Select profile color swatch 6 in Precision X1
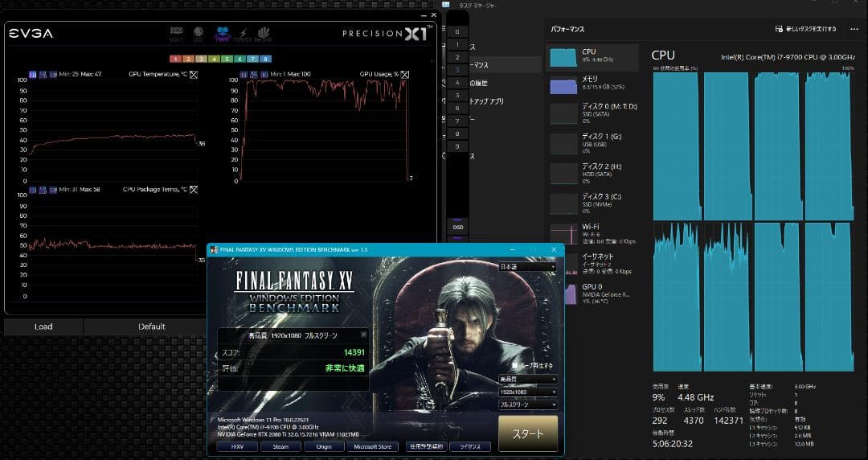Image resolution: width=868 pixels, height=460 pixels. pos(240,59)
